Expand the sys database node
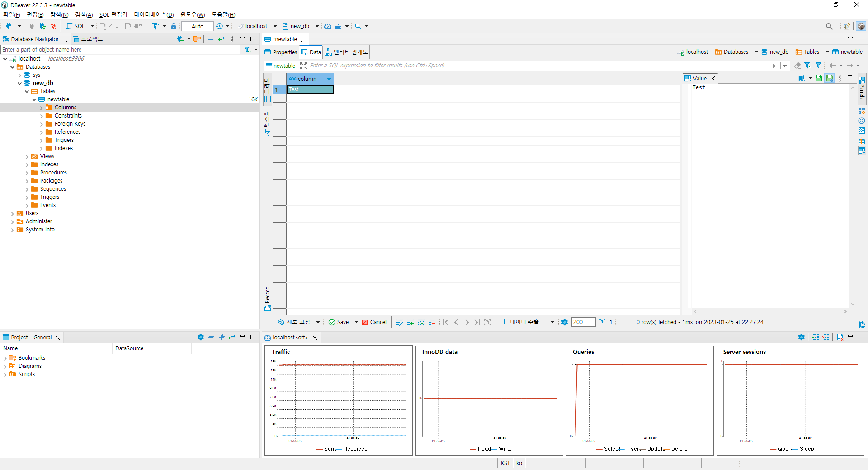Image resolution: width=868 pixels, height=470 pixels. [x=20, y=75]
